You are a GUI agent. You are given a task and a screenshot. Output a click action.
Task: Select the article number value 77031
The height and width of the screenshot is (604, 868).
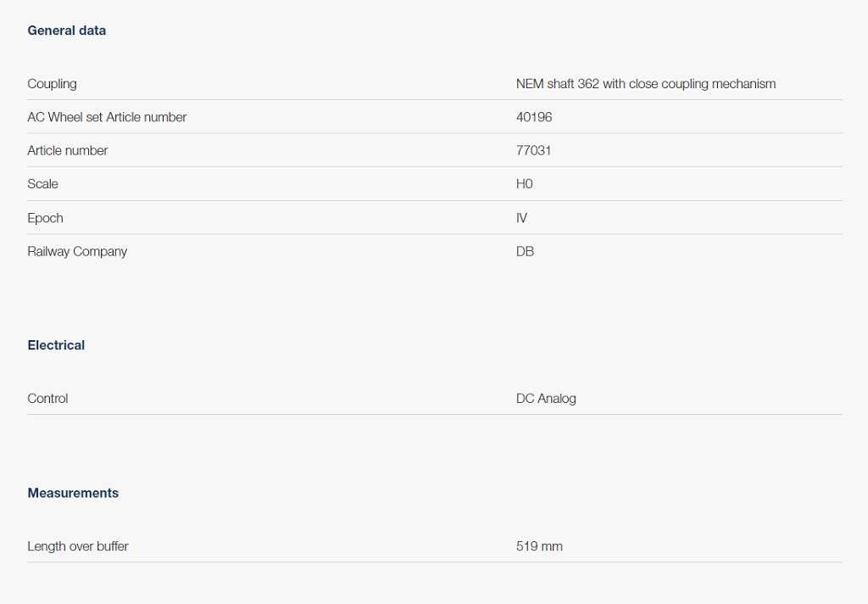pos(534,151)
